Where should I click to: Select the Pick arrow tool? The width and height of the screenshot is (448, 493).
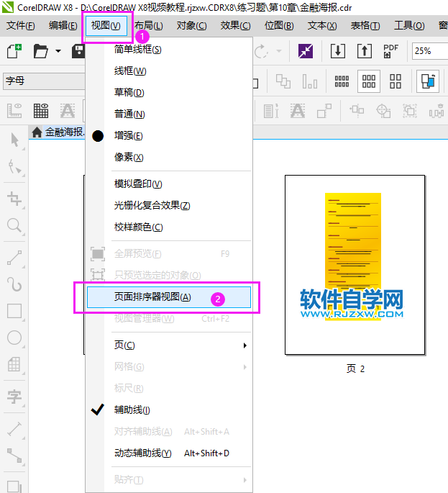tap(14, 140)
